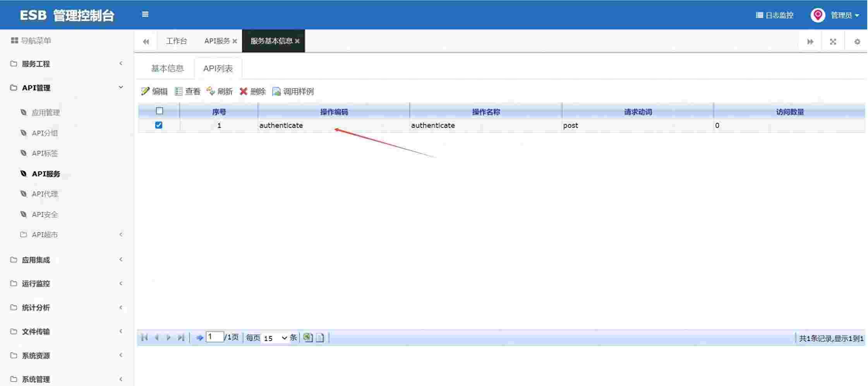
Task: Check the select-all header checkbox
Action: point(159,111)
